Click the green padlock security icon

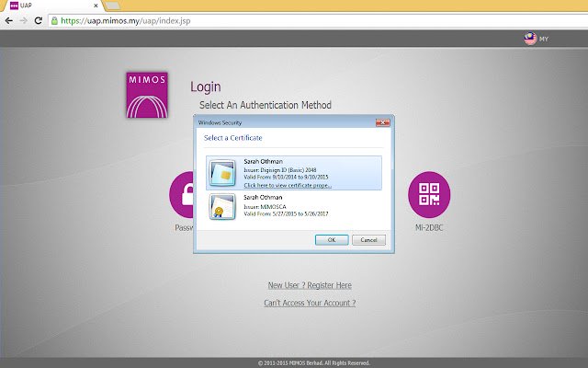coord(55,20)
